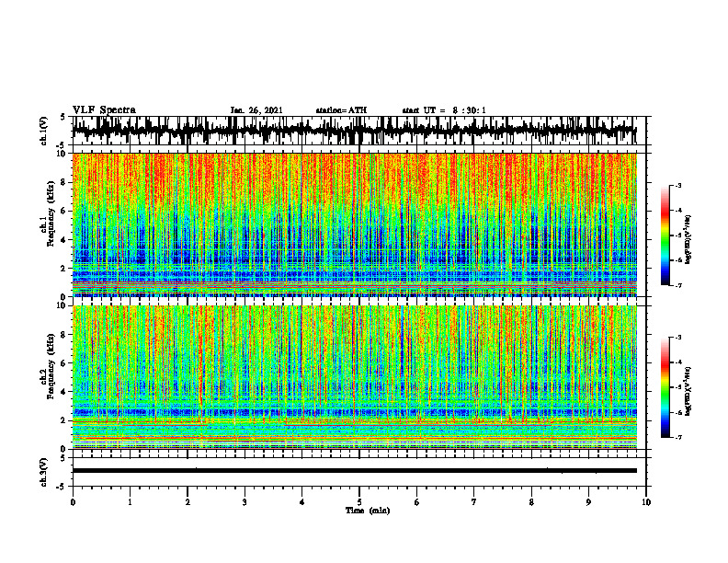728x563 pixels.
Task: Click inside the ch.1 spectrogram panel
Action: [x=354, y=224]
